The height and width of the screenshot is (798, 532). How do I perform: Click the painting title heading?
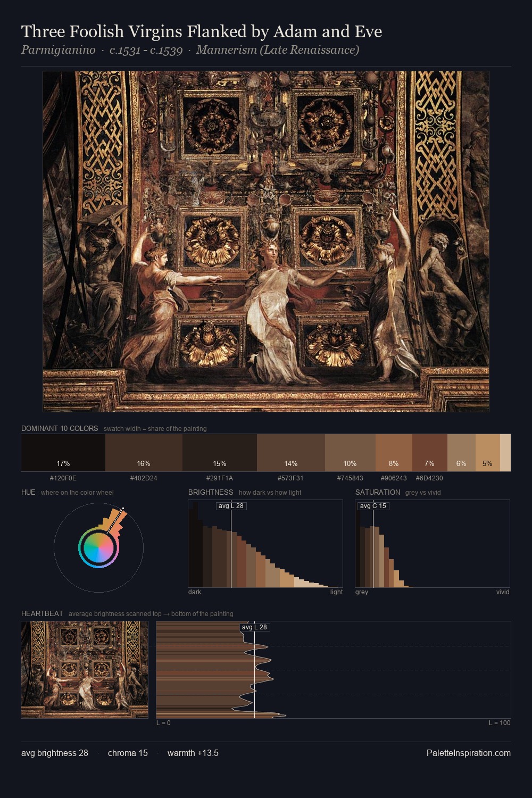(202, 31)
